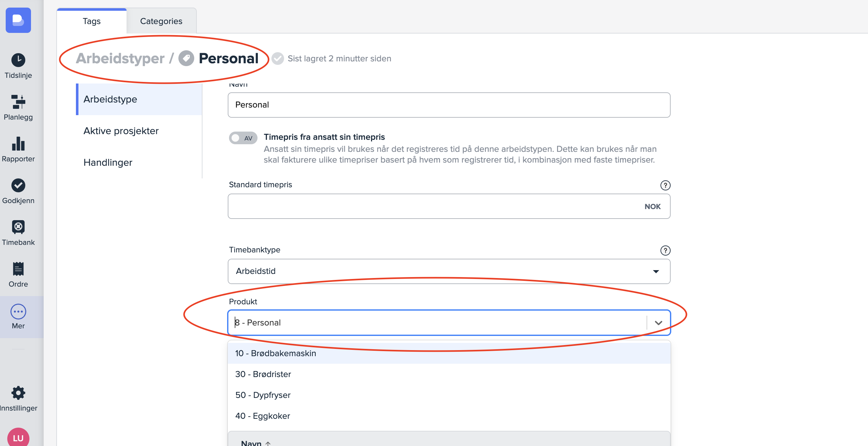Open Innstillinger gear icon
The image size is (868, 446).
(x=18, y=393)
